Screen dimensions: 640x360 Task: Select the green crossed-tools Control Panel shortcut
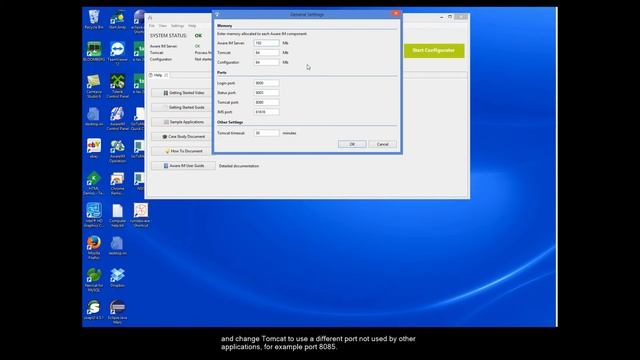click(118, 86)
